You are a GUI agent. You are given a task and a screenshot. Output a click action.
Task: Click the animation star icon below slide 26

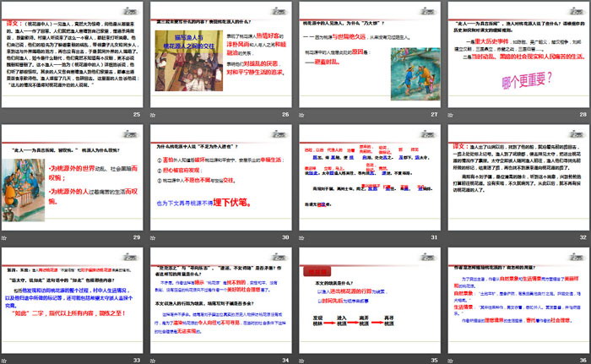[155, 113]
